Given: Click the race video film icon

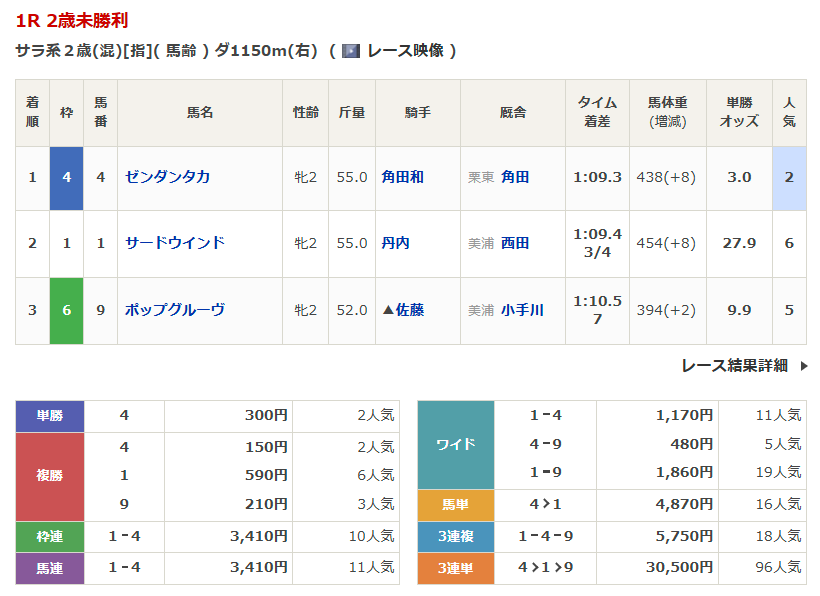Looking at the screenshot, I should [351, 51].
